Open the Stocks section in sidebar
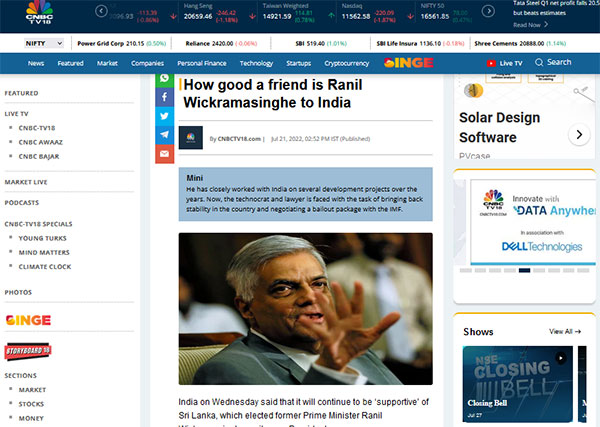The height and width of the screenshot is (427, 600). point(31,404)
